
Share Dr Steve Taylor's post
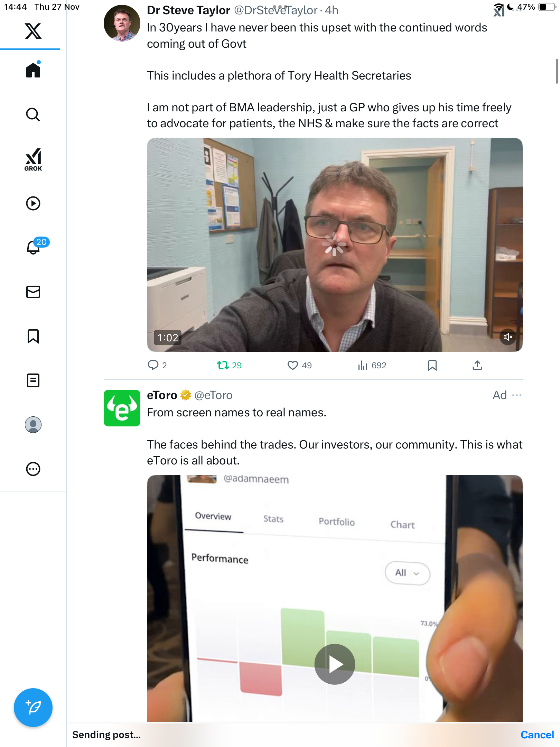coord(477,365)
